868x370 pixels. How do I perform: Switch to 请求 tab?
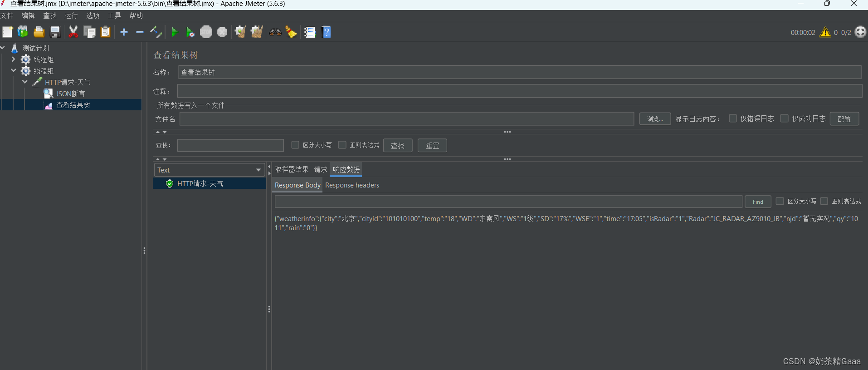coord(321,169)
